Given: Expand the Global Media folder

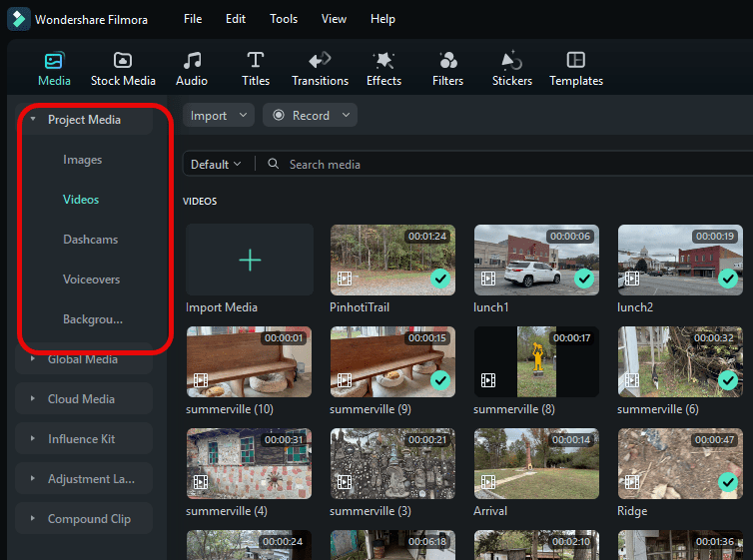Looking at the screenshot, I should 83,359.
